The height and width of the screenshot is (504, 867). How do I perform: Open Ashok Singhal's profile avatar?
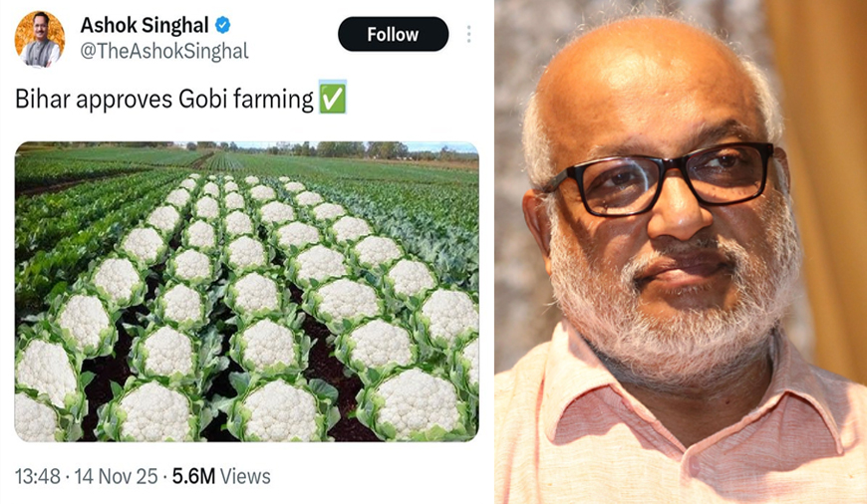coord(40,38)
